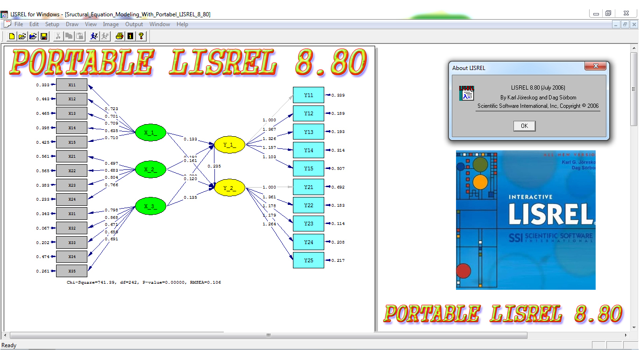Image resolution: width=641 pixels, height=364 pixels.
Task: Click the 0.235 path coefficient between Y_1_ and Y_2_
Action: [x=214, y=166]
